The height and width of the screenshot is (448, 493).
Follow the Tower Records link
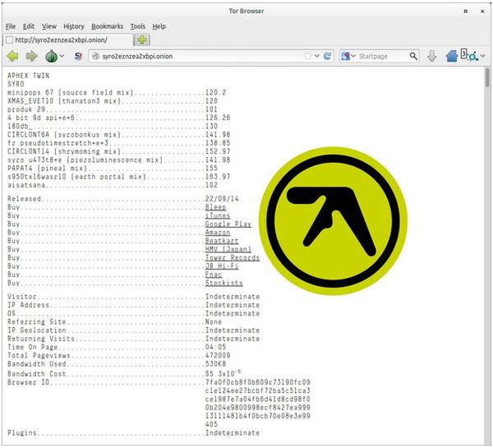click(x=232, y=257)
